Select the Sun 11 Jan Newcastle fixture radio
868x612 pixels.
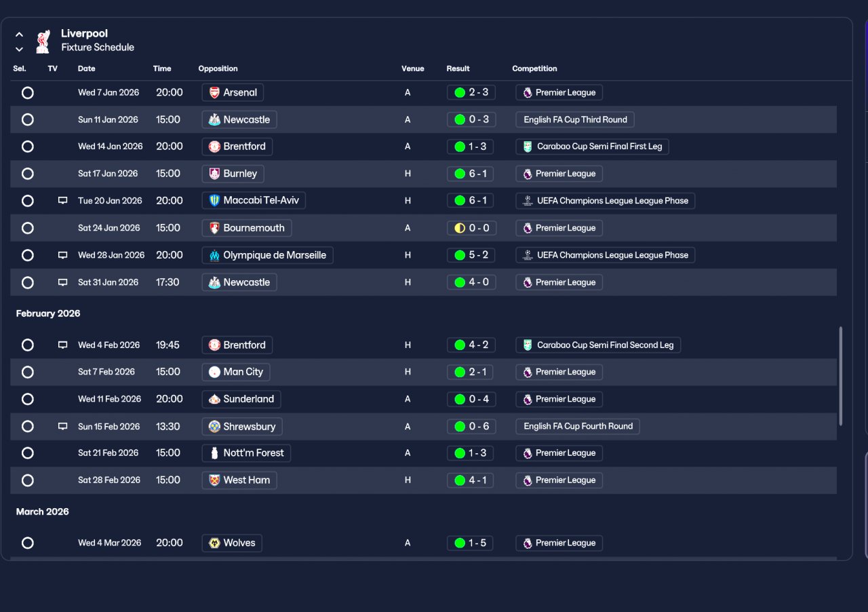point(28,119)
